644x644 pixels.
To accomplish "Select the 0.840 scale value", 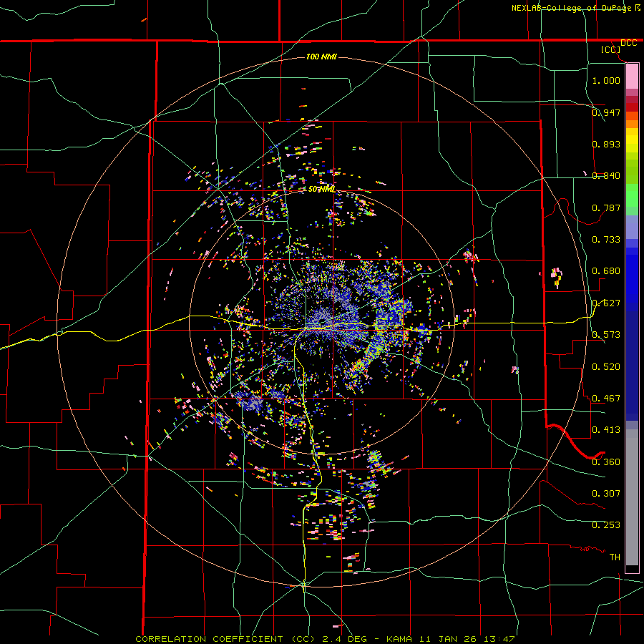I will [606, 176].
